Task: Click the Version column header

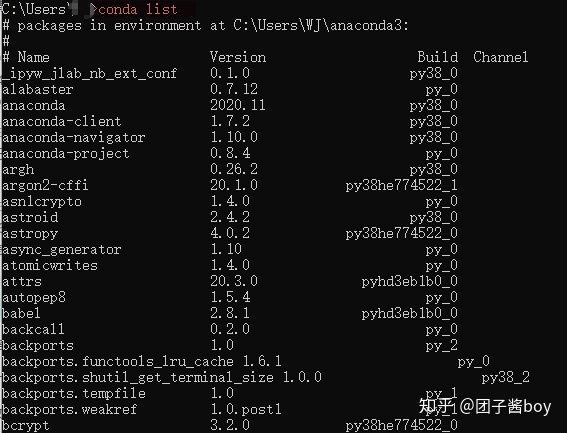Action: tap(238, 57)
